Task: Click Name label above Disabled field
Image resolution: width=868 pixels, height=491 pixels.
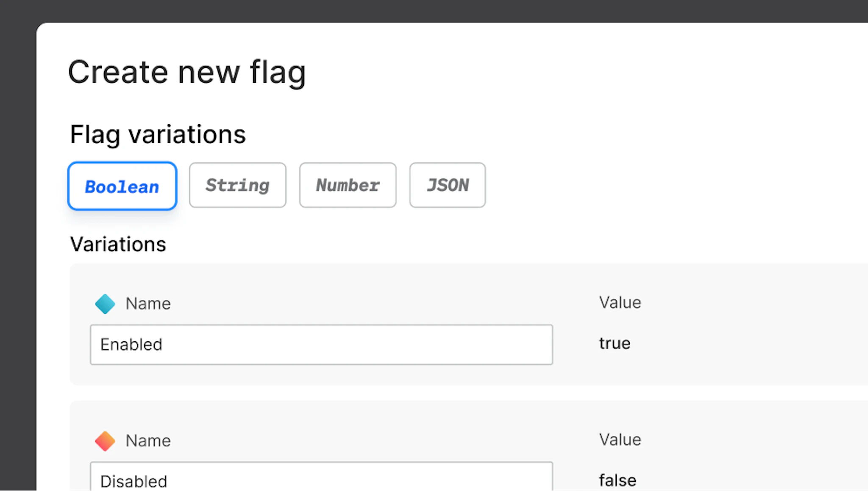Action: coord(148,441)
